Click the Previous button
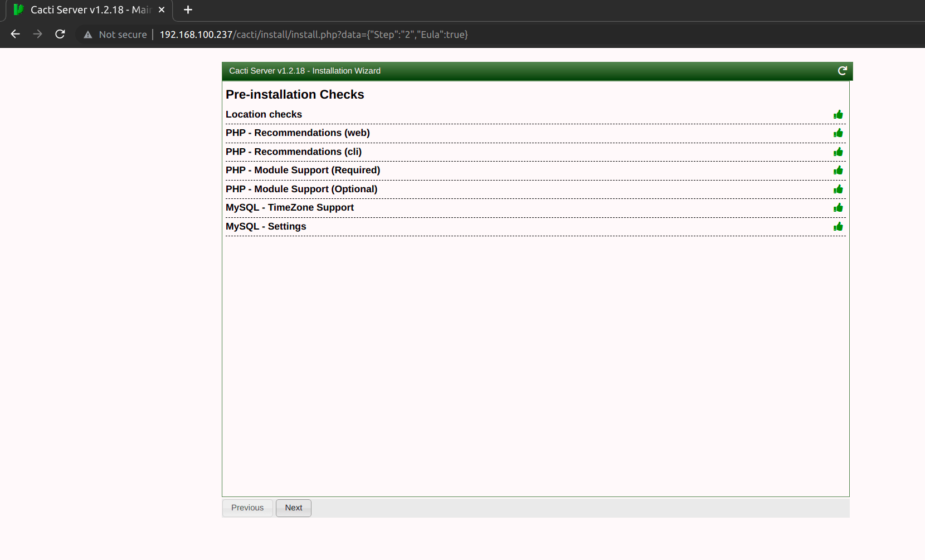This screenshot has width=925, height=560. [x=247, y=508]
